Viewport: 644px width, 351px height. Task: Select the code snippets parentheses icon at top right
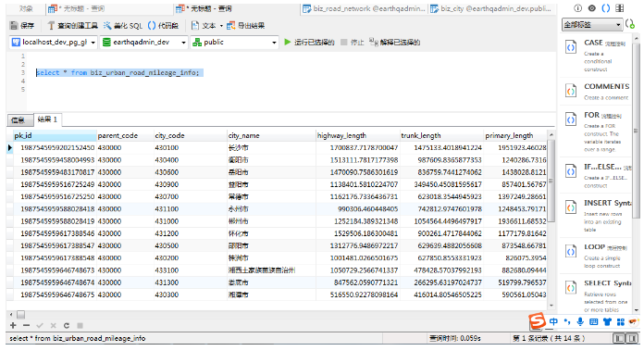tap(606, 8)
